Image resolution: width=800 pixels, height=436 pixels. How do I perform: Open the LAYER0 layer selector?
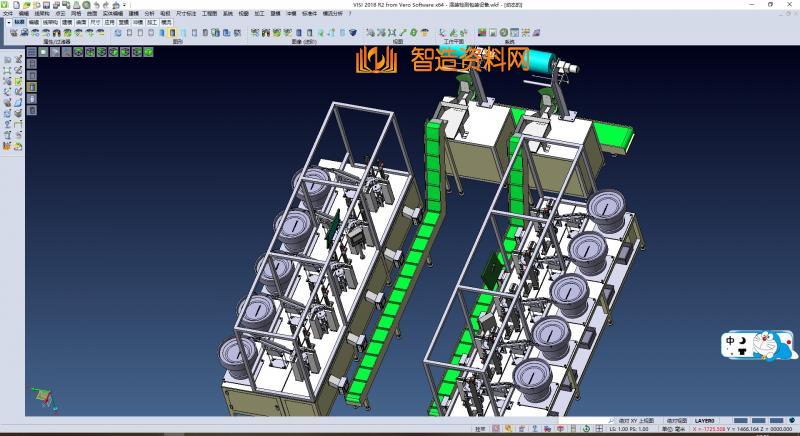(x=706, y=421)
